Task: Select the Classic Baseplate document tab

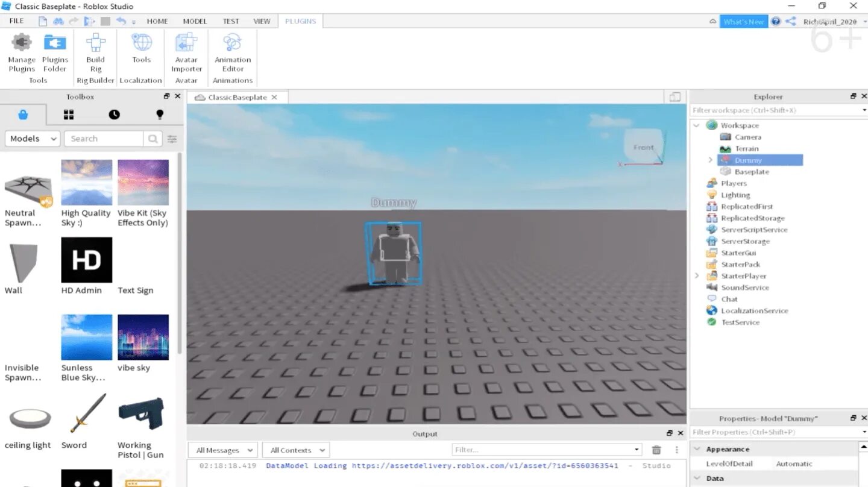Action: [x=237, y=97]
